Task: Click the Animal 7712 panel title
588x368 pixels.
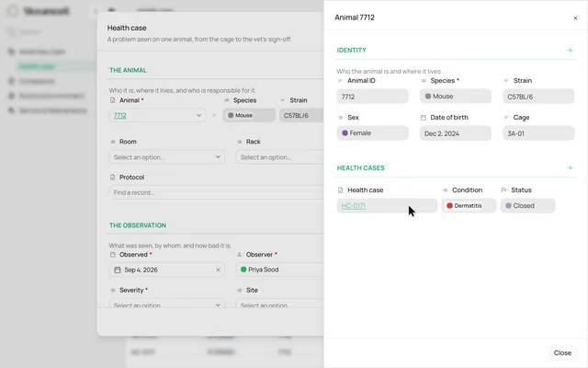Action: 355,17
